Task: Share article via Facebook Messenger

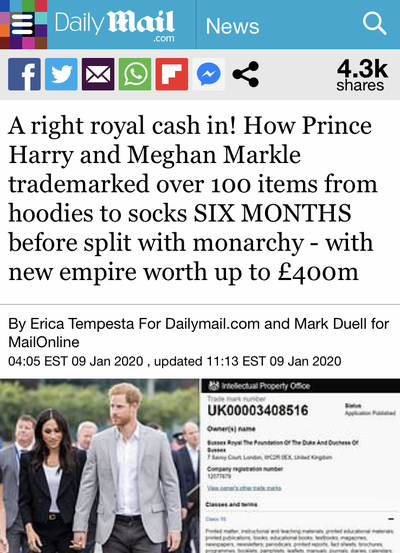Action: tap(208, 74)
